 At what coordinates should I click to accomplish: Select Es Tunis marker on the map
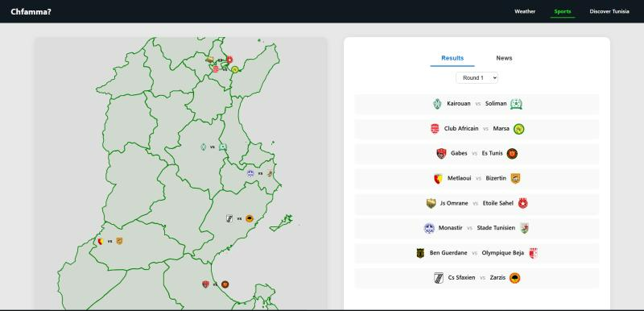tap(225, 284)
